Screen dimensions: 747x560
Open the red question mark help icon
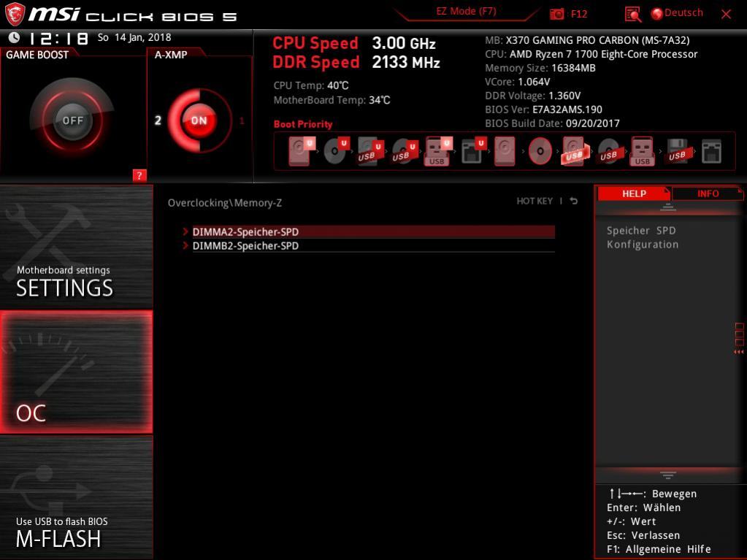point(139,175)
